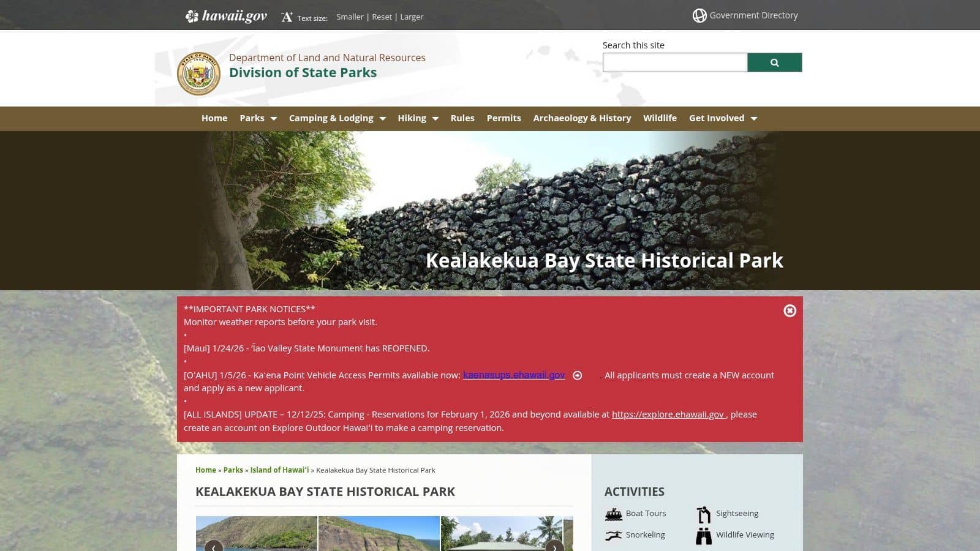Open the Rules navigation item
This screenshot has width=980, height=551.
pyautogui.click(x=462, y=118)
